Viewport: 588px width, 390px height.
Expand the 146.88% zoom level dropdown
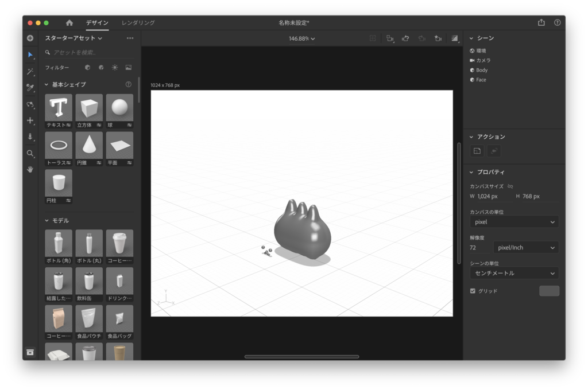(x=302, y=38)
